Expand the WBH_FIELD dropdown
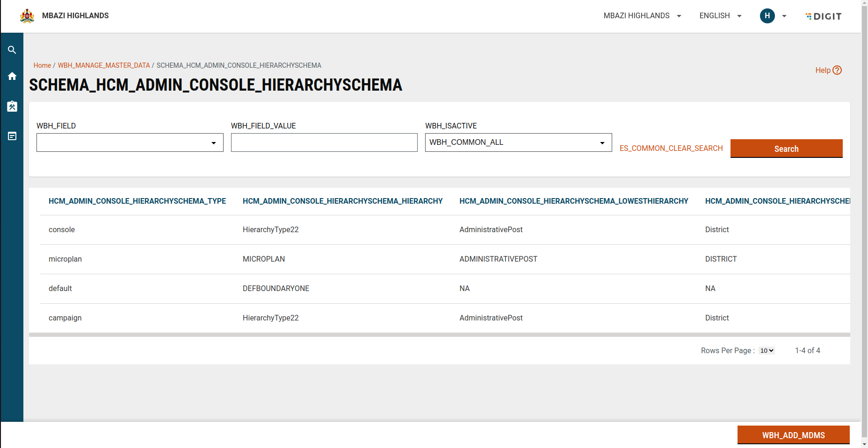 [x=130, y=142]
